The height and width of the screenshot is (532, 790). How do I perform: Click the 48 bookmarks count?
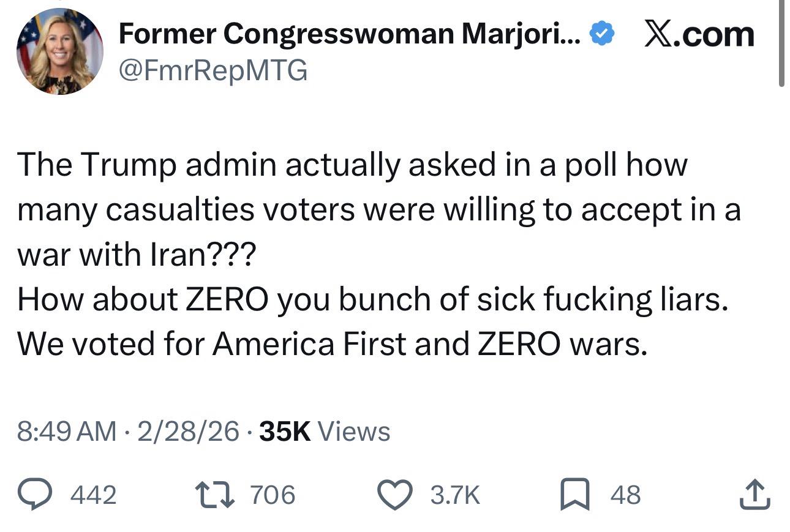(625, 495)
